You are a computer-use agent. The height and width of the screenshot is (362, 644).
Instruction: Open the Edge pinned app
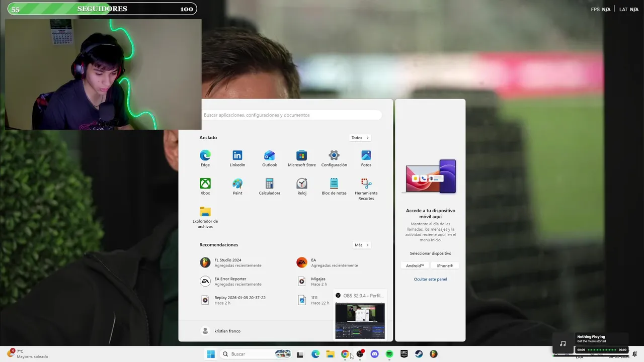(205, 158)
